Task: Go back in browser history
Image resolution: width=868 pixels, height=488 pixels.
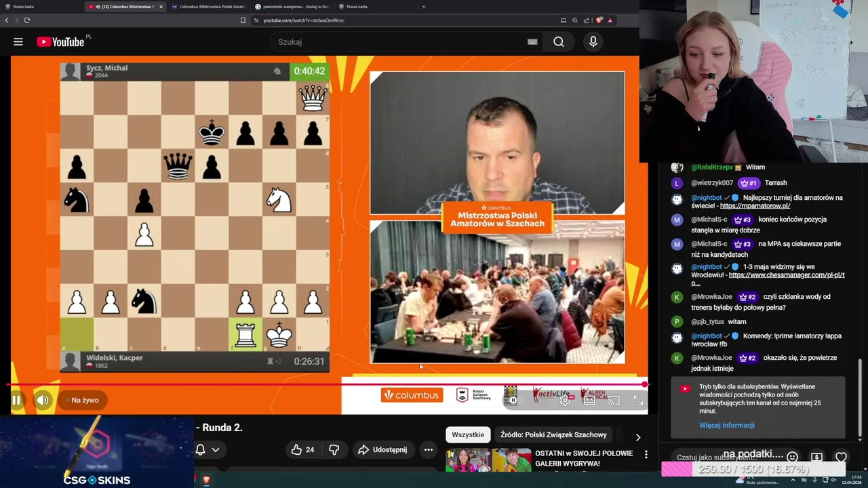Action: tap(7, 20)
